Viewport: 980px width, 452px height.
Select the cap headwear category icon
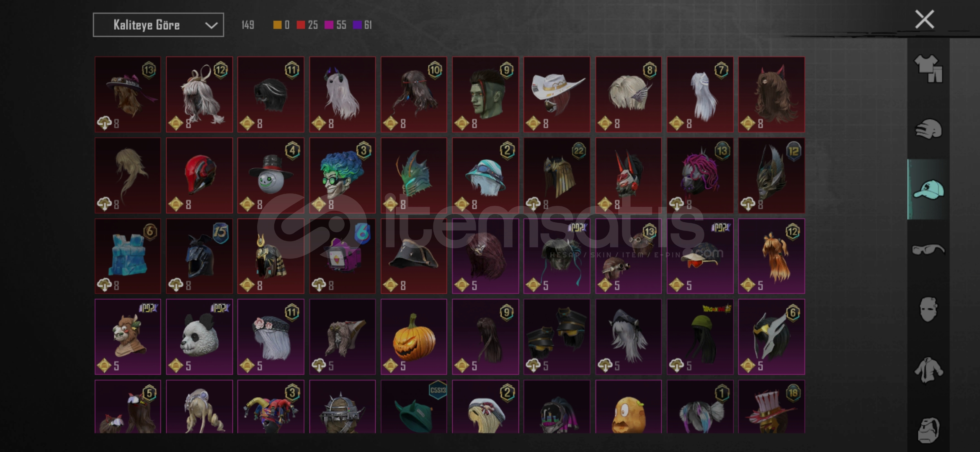pyautogui.click(x=928, y=189)
